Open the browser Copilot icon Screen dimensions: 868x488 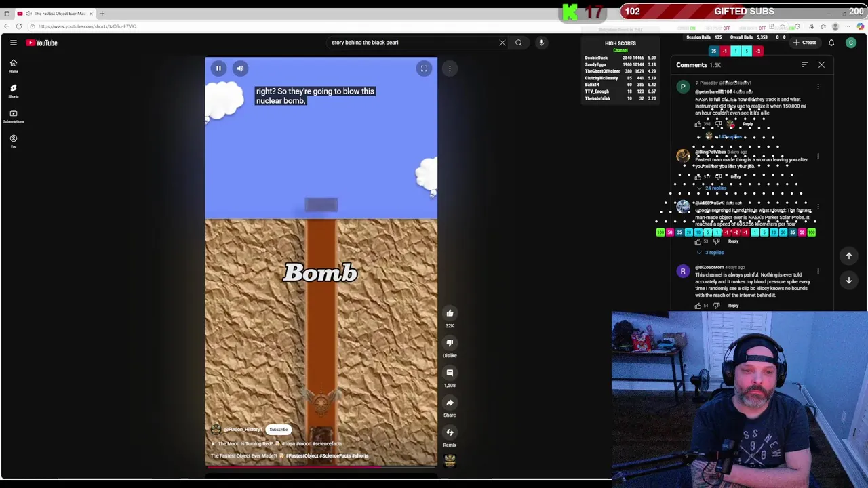click(861, 26)
